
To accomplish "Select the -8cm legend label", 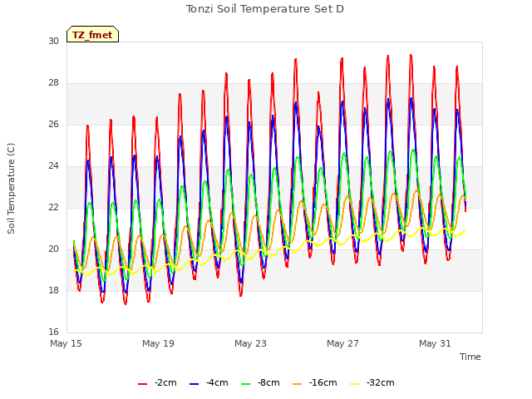I will click(268, 382).
